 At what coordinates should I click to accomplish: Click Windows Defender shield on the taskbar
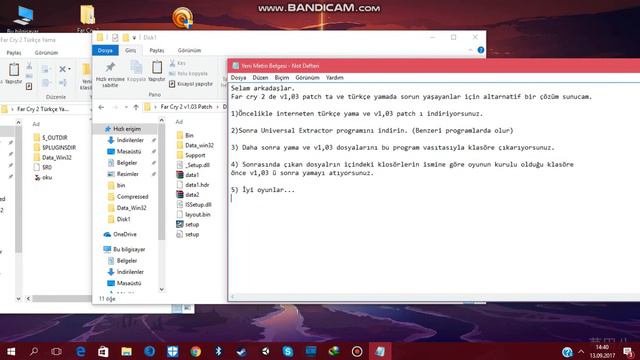[x=173, y=351]
